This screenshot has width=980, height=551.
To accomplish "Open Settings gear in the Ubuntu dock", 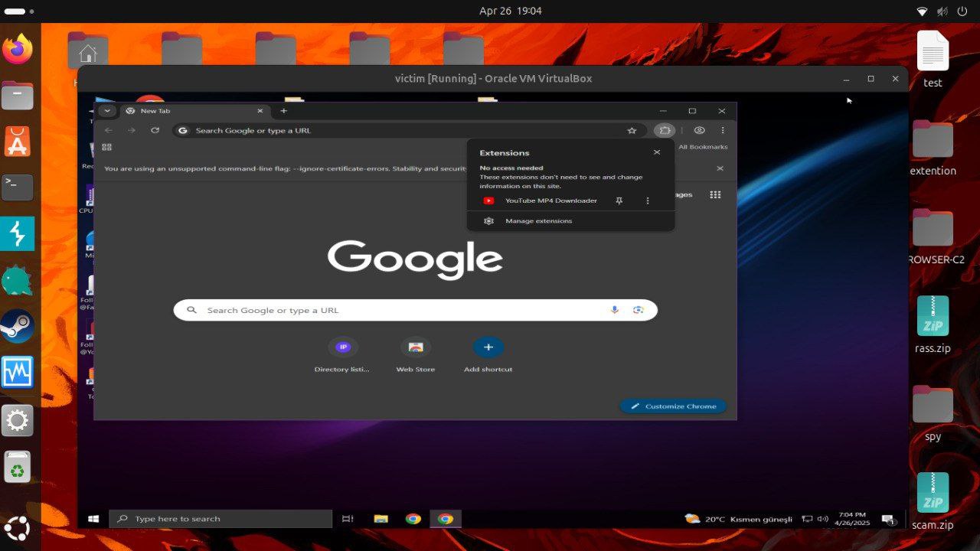I will point(18,420).
